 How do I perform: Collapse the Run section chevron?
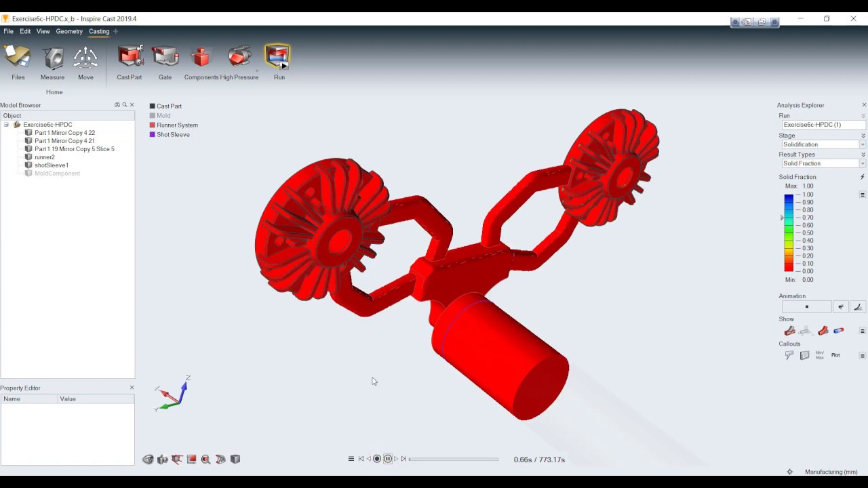coord(863,116)
